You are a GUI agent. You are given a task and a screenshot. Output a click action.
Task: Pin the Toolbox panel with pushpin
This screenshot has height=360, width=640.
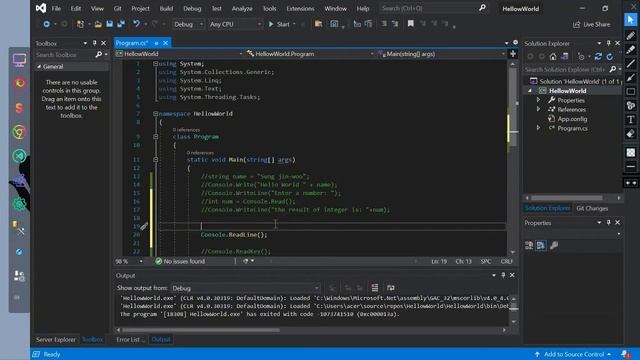click(x=95, y=43)
